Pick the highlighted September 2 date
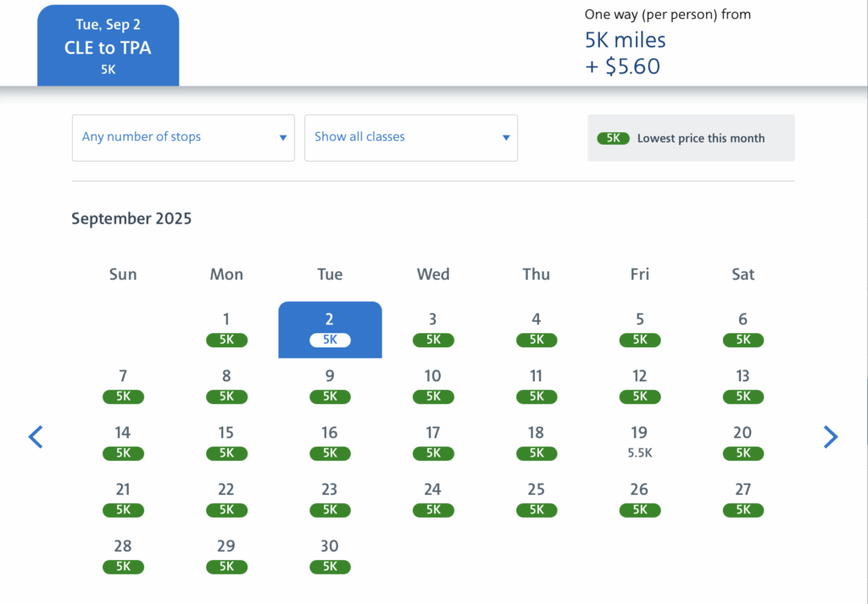Image resolution: width=868 pixels, height=604 pixels. pyautogui.click(x=330, y=329)
